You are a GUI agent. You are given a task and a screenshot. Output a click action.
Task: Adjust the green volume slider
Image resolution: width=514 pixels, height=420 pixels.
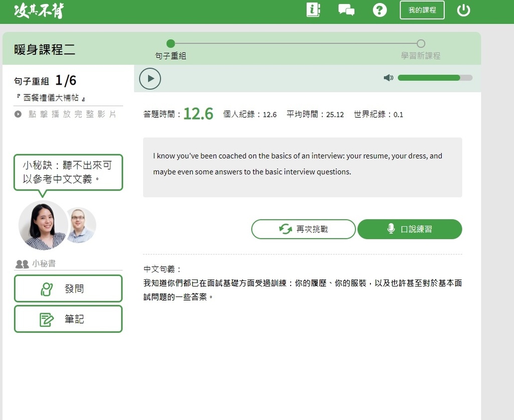click(x=435, y=78)
